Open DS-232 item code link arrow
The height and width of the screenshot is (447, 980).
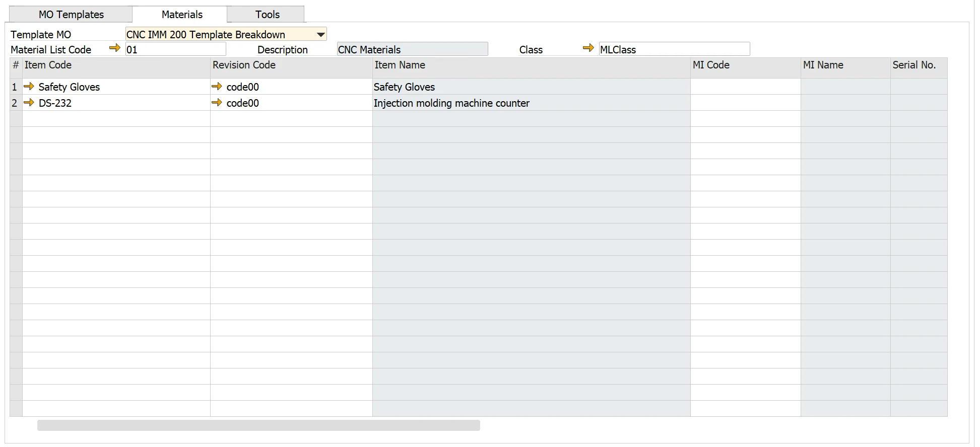29,103
